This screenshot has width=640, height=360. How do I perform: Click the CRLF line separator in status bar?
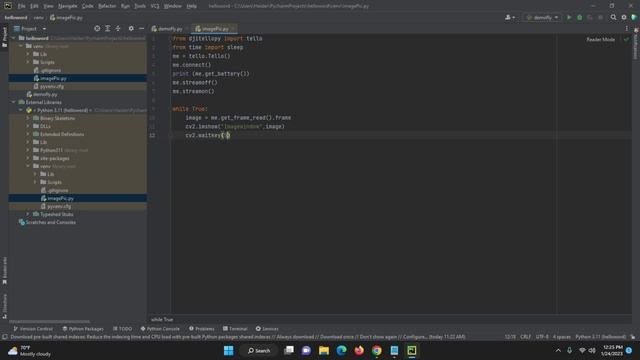[x=526, y=337]
